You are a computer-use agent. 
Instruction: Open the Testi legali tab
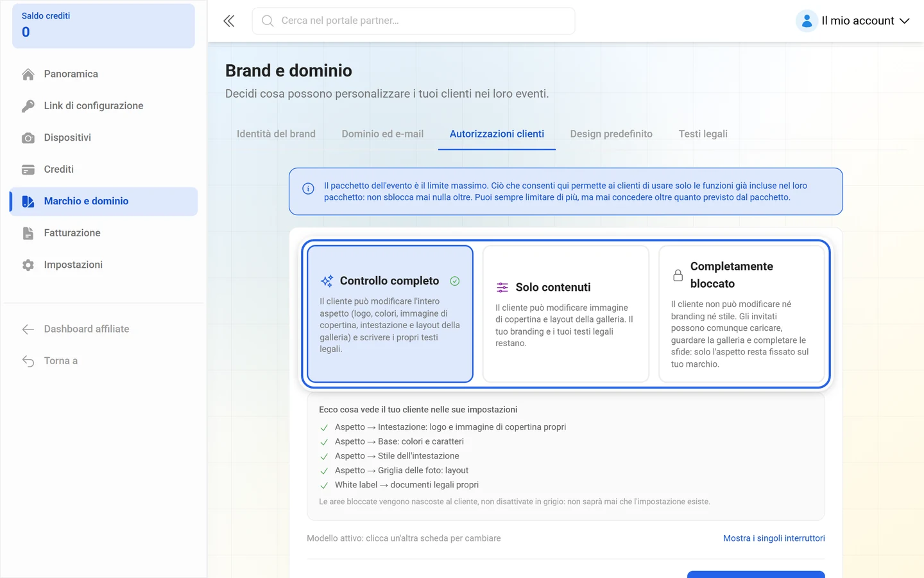coord(703,134)
